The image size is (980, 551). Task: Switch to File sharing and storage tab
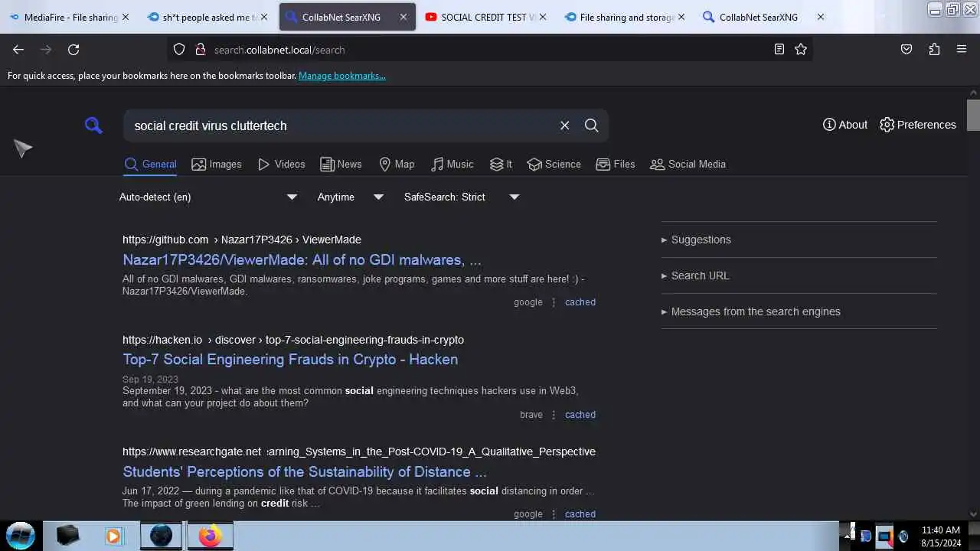[623, 17]
